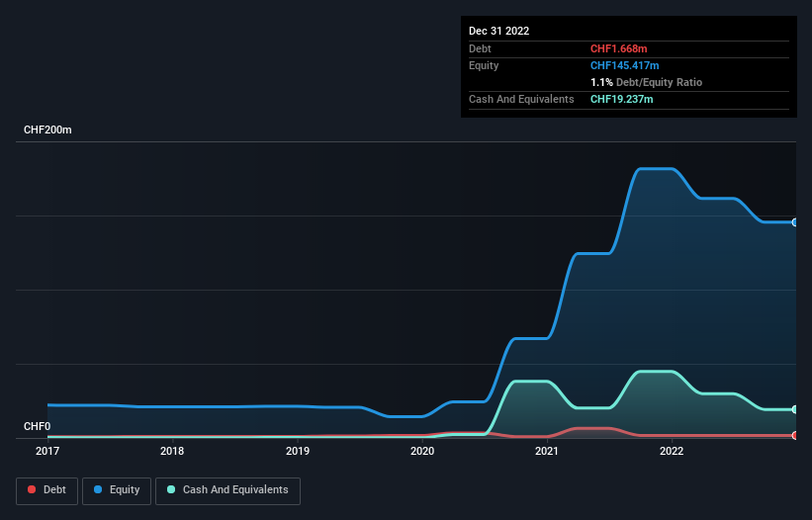Click the 2017 x-axis label

47,451
